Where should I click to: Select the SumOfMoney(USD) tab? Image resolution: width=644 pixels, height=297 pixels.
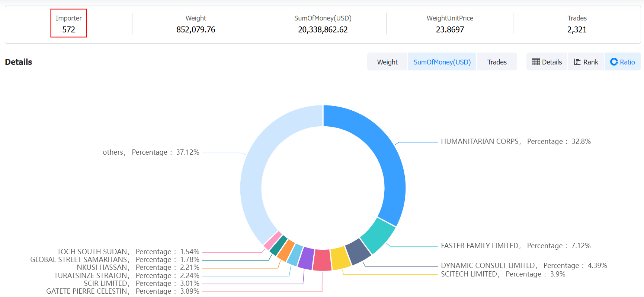coord(442,62)
